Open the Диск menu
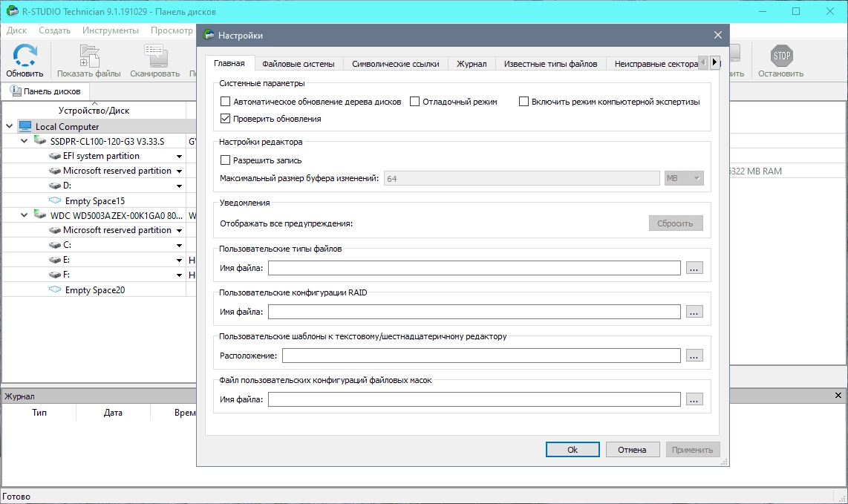This screenshot has height=504, width=848. tap(17, 30)
